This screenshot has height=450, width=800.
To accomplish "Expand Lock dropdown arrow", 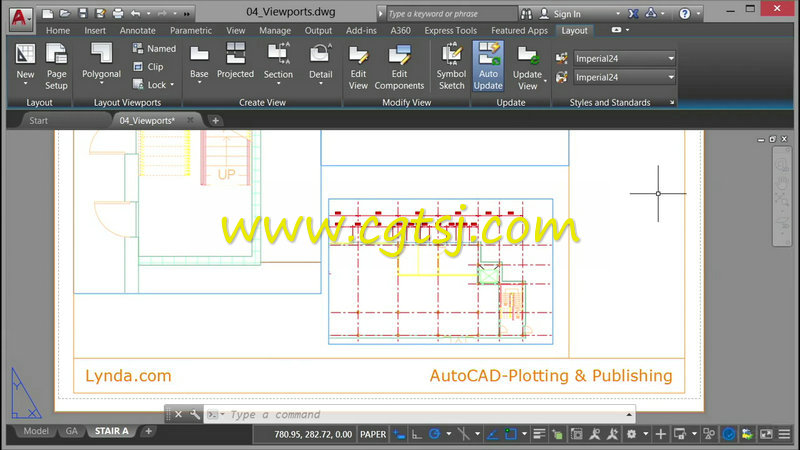I will pyautogui.click(x=172, y=85).
